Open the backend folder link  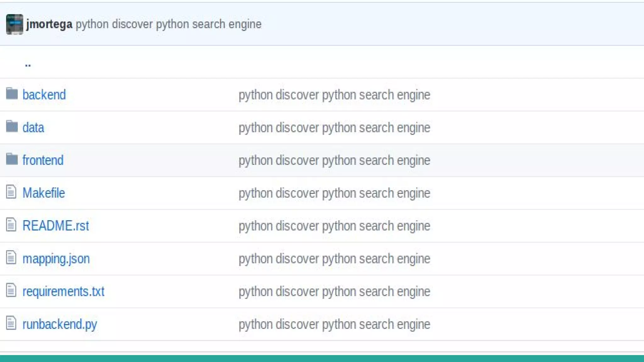(44, 95)
